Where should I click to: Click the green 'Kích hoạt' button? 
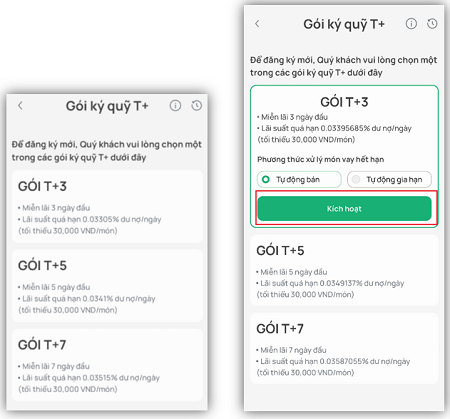tap(344, 209)
